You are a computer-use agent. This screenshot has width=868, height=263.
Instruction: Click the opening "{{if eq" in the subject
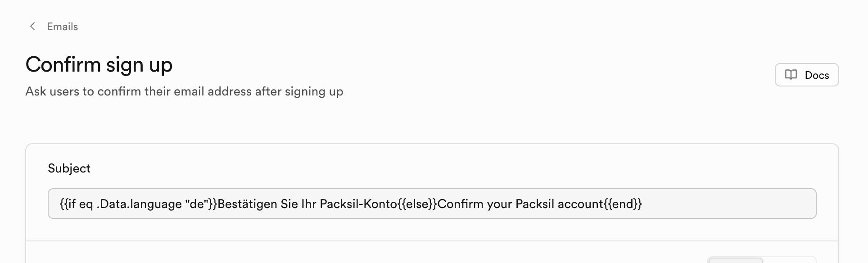click(x=76, y=204)
